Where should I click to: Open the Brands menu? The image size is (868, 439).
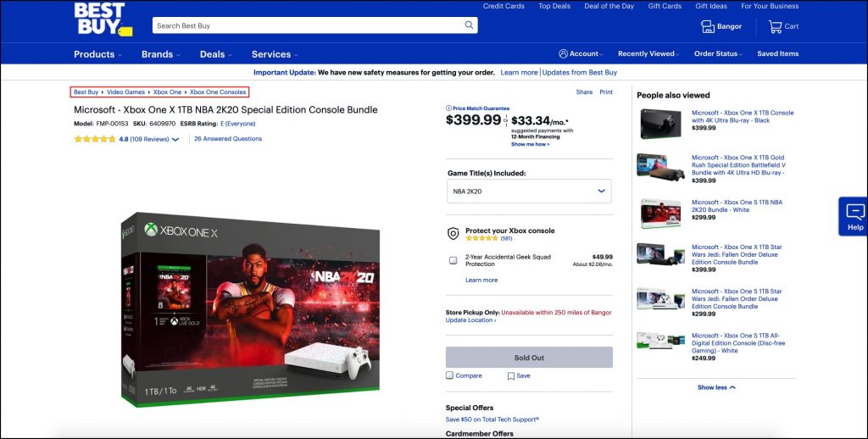click(x=161, y=54)
